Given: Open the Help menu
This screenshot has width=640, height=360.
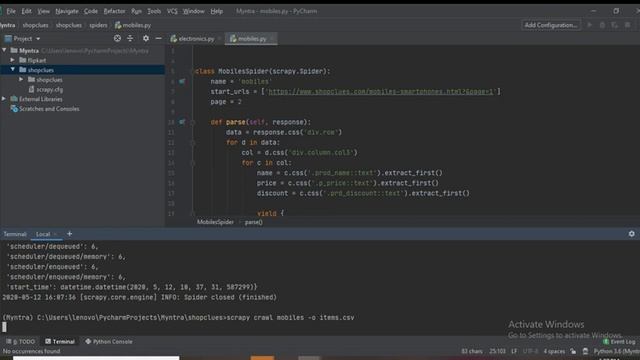Looking at the screenshot, I should [x=217, y=11].
